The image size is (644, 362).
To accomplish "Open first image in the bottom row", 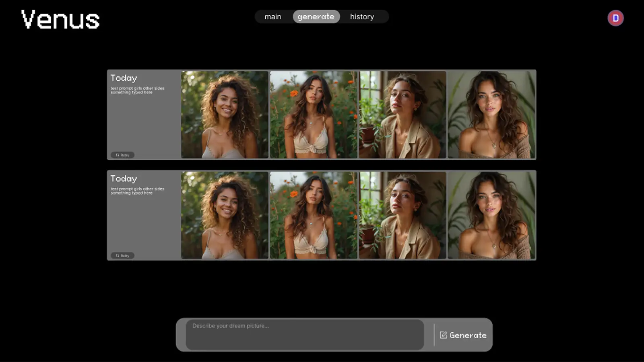I will click(x=225, y=215).
